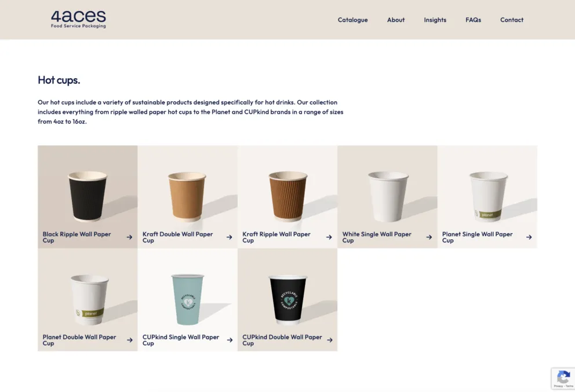Select the teal CUPkind single wall cup image
The width and height of the screenshot is (575, 392).
click(188, 299)
